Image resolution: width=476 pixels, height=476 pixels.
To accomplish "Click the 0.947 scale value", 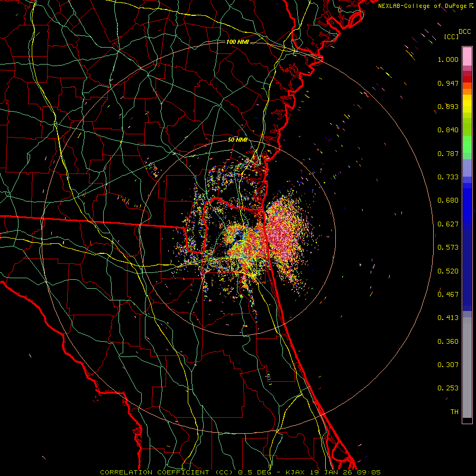I will click(448, 83).
